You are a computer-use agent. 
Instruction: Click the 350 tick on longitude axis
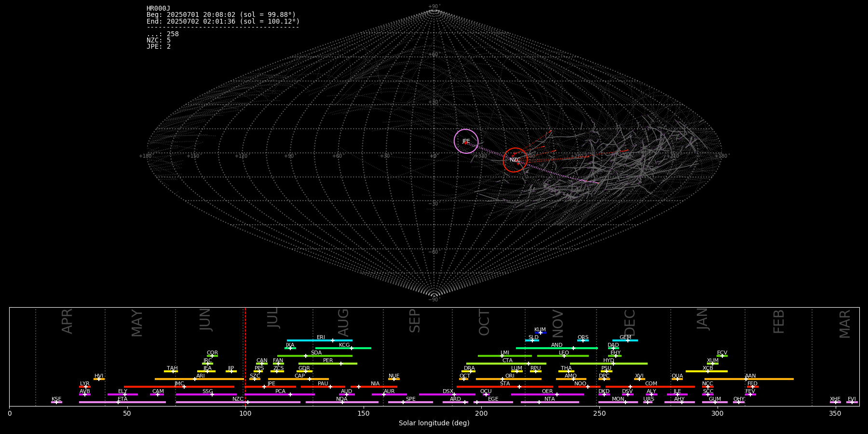(x=836, y=413)
